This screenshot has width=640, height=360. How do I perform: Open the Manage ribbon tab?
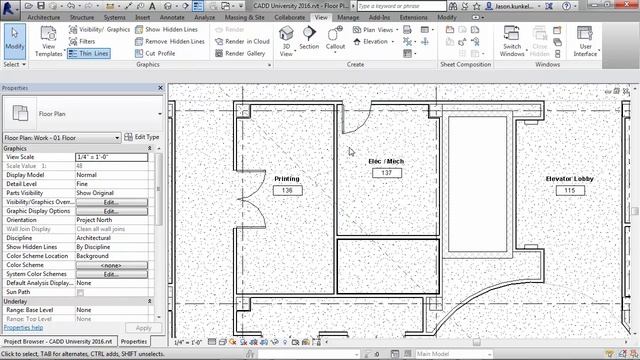[348, 18]
